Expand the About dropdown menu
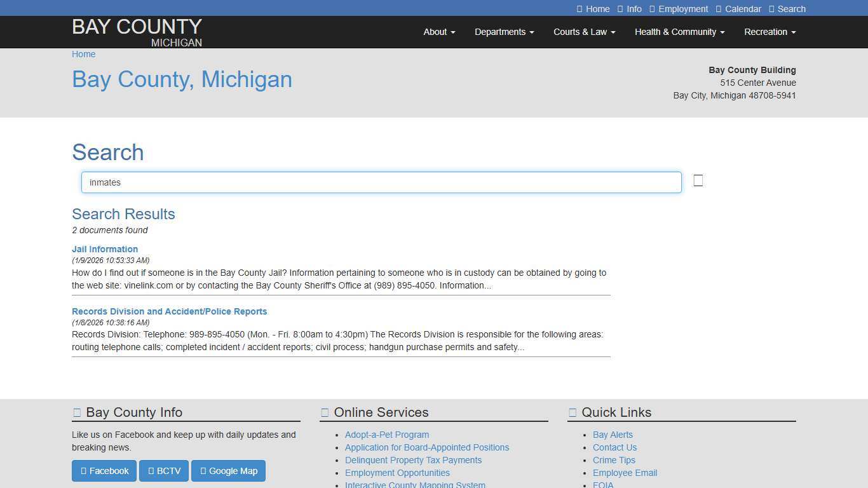868x488 pixels. pos(438,32)
